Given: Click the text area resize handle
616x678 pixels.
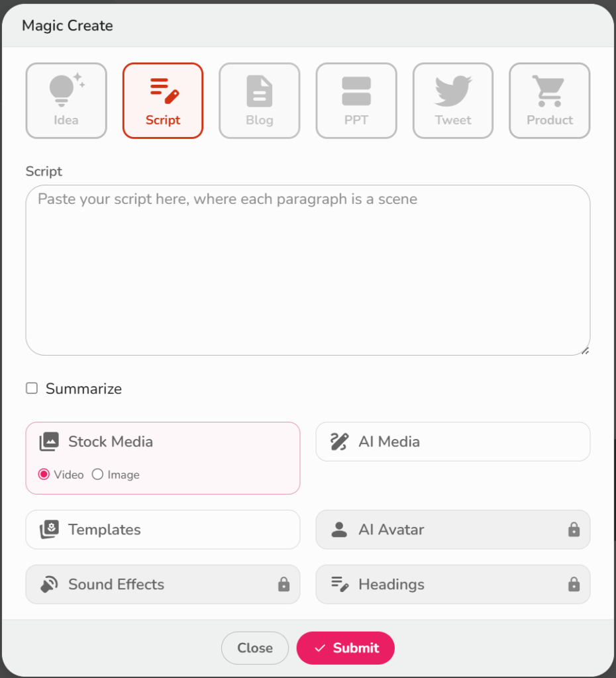Looking at the screenshot, I should (x=585, y=351).
